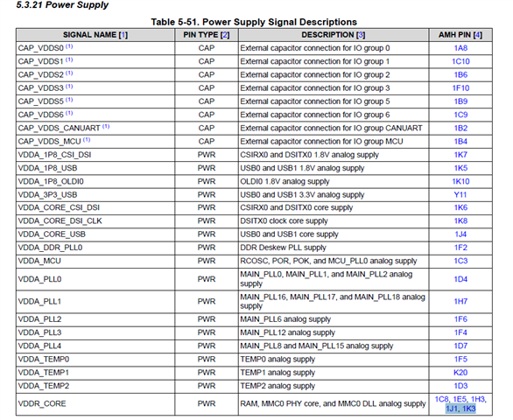Viewport: 513px width, 420px height.
Task: Open footnote (1) beside CAP_VDDS_MCU
Action: (x=87, y=140)
